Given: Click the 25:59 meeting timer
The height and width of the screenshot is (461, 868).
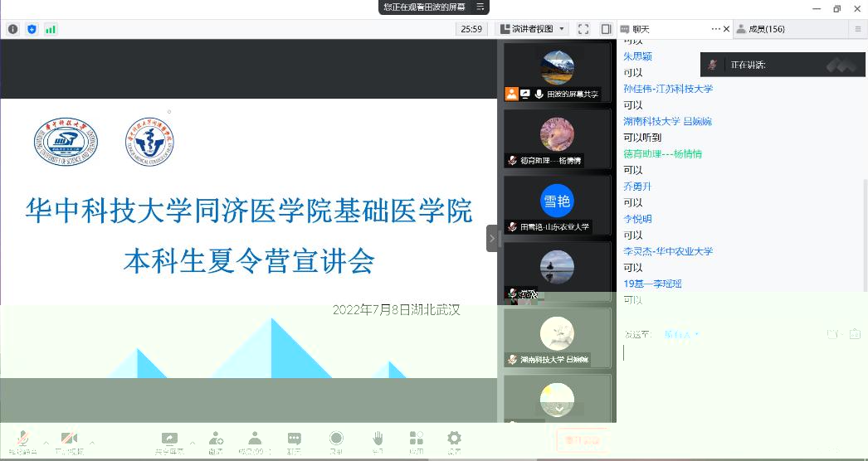Looking at the screenshot, I should pyautogui.click(x=471, y=29).
